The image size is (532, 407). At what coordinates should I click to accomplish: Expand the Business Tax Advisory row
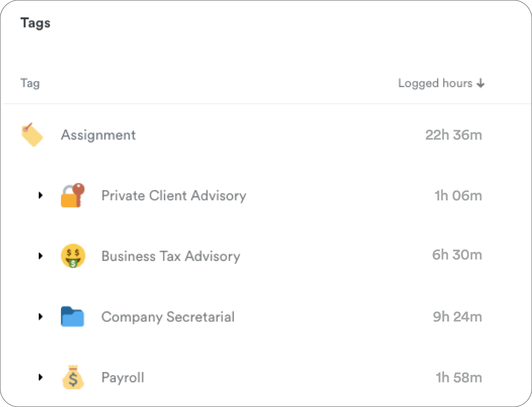click(x=40, y=256)
